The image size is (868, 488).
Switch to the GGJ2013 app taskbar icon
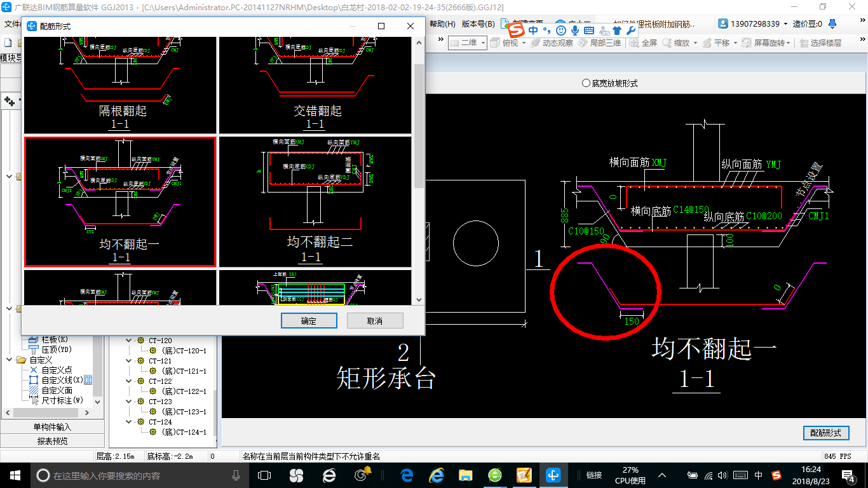tap(554, 475)
